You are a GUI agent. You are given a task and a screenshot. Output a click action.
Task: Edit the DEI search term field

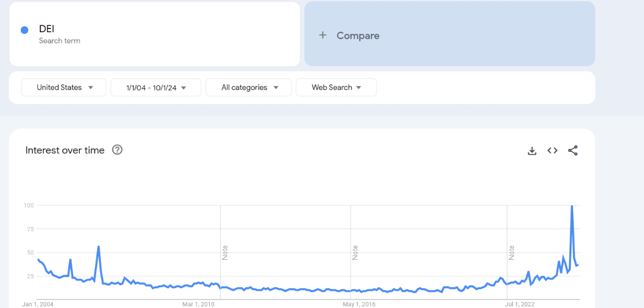tap(155, 34)
